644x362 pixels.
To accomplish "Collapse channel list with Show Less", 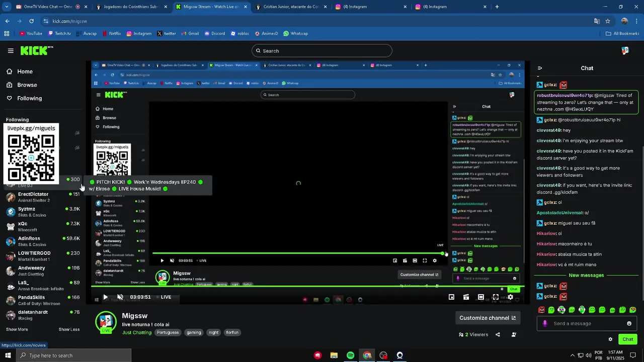I will (69, 330).
